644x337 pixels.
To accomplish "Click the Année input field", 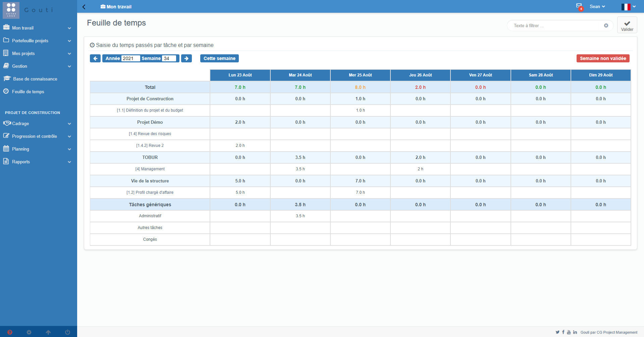I will point(130,58).
